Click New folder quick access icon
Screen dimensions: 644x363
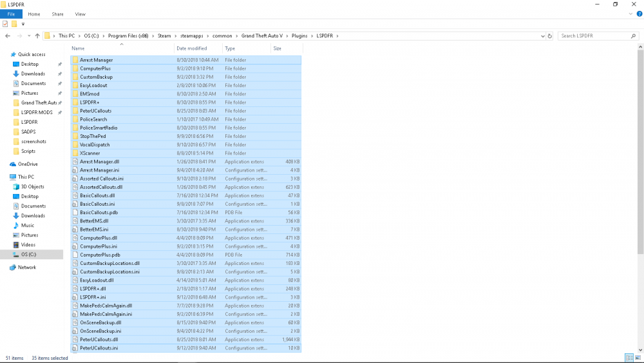coord(14,24)
